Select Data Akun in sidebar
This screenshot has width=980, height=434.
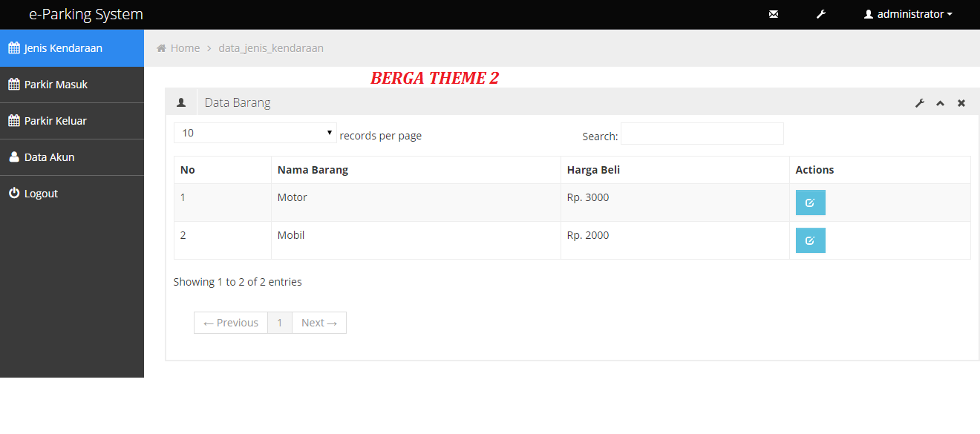[x=72, y=157]
